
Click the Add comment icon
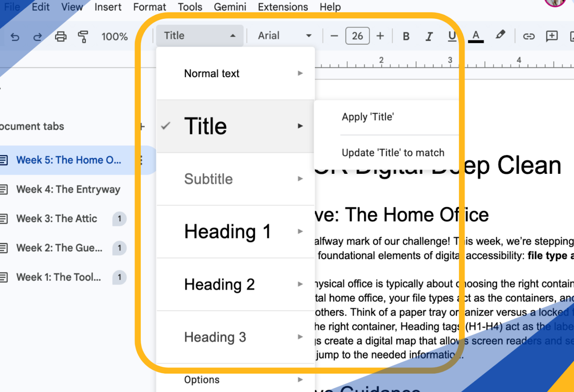pos(551,36)
